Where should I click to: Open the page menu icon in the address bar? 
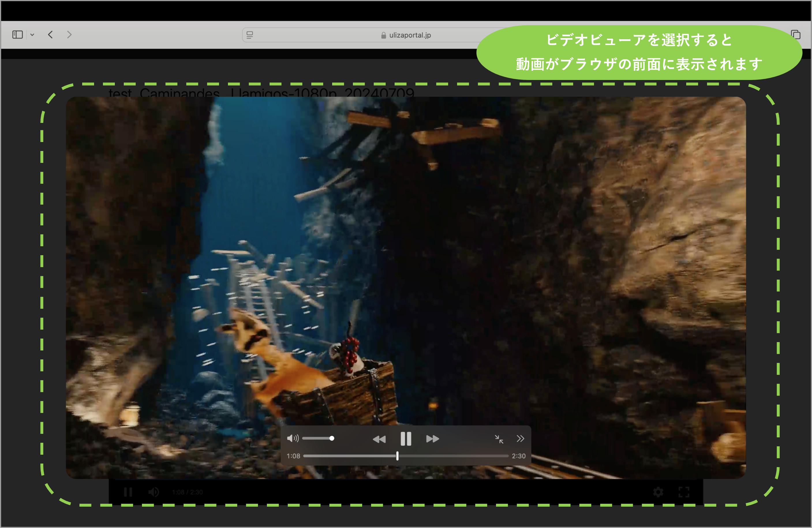(x=250, y=35)
